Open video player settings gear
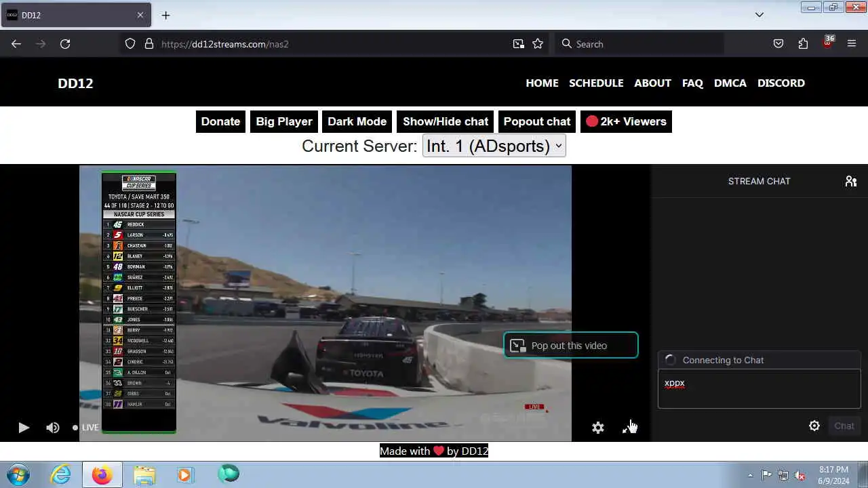The height and width of the screenshot is (488, 868). coord(598,428)
